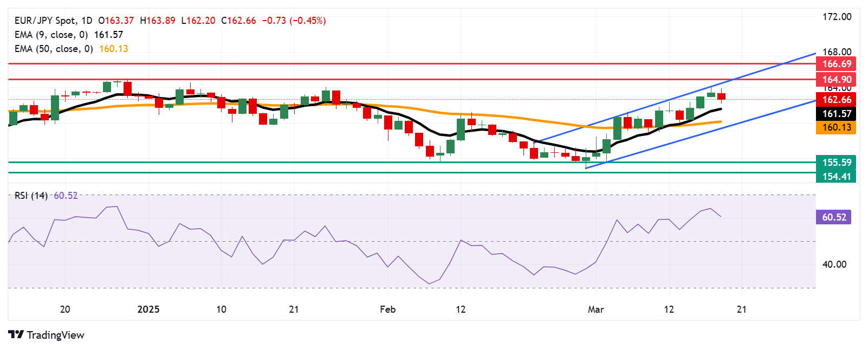The height and width of the screenshot is (349, 868).
Task: Select the EUR/JPY Spot symbol title
Action: pyautogui.click(x=46, y=21)
